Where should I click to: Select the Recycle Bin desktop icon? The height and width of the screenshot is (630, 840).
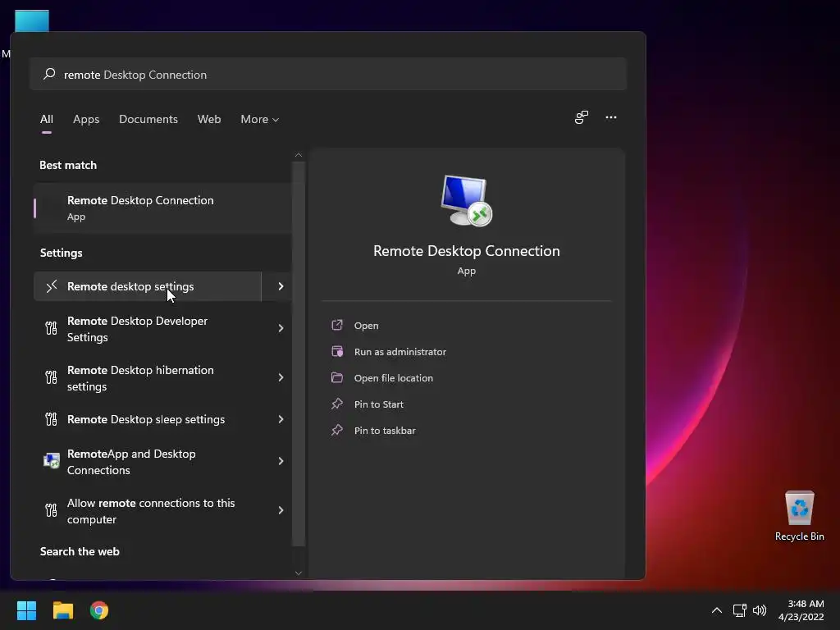coord(799,516)
